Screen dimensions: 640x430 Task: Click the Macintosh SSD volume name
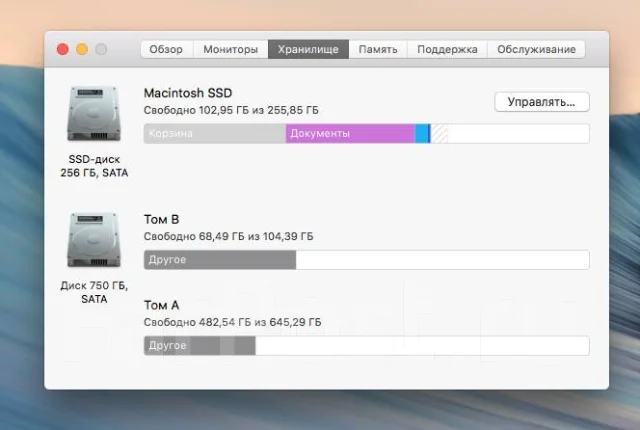(x=188, y=93)
